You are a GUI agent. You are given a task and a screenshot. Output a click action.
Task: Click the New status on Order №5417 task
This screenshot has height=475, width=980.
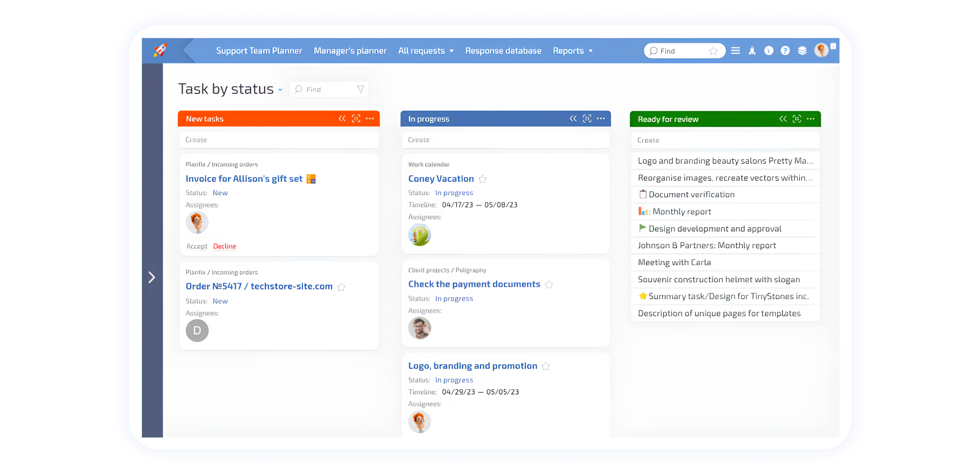click(220, 301)
